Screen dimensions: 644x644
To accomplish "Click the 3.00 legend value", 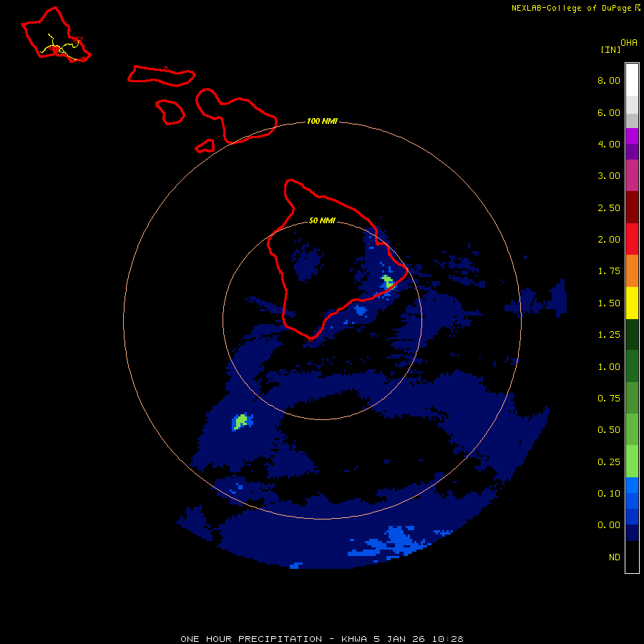I will click(x=609, y=176).
